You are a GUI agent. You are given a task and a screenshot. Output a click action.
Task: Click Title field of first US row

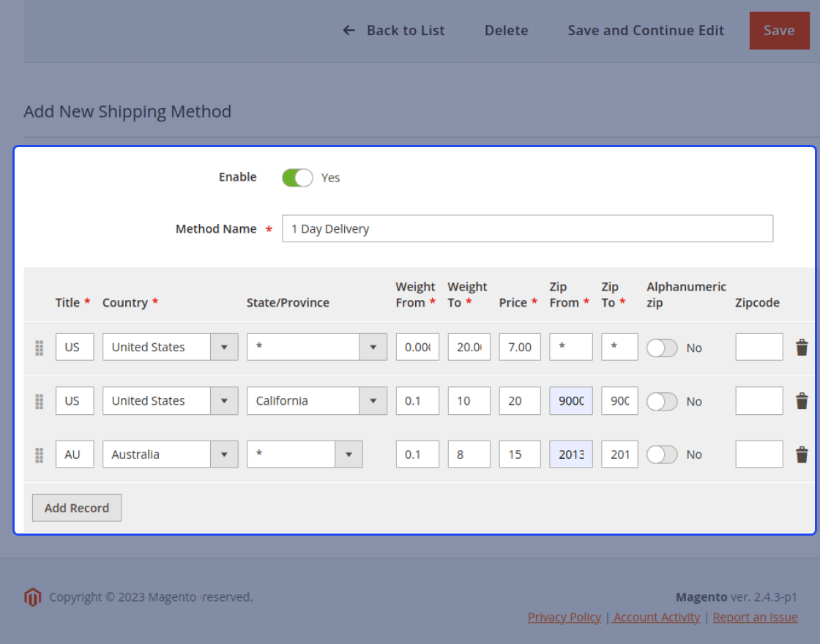click(74, 347)
